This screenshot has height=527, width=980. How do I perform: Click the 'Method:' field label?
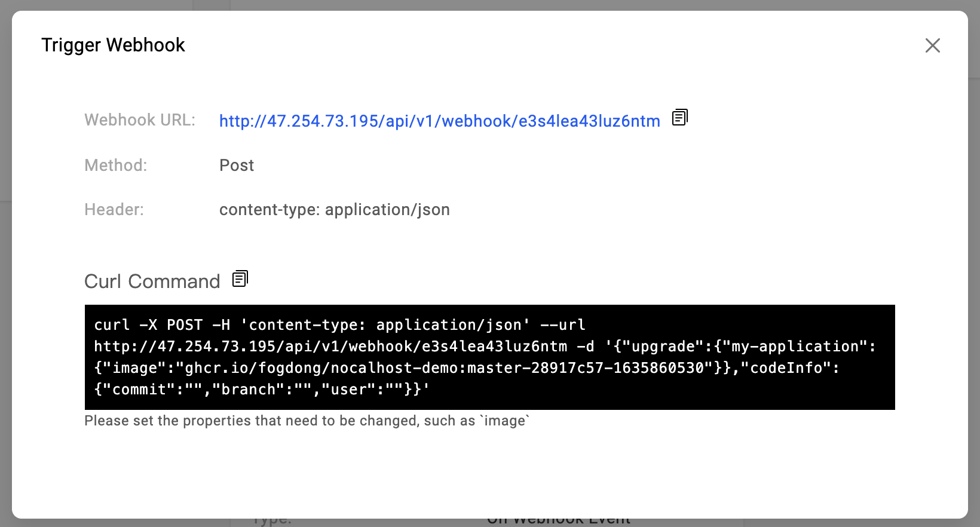click(115, 166)
